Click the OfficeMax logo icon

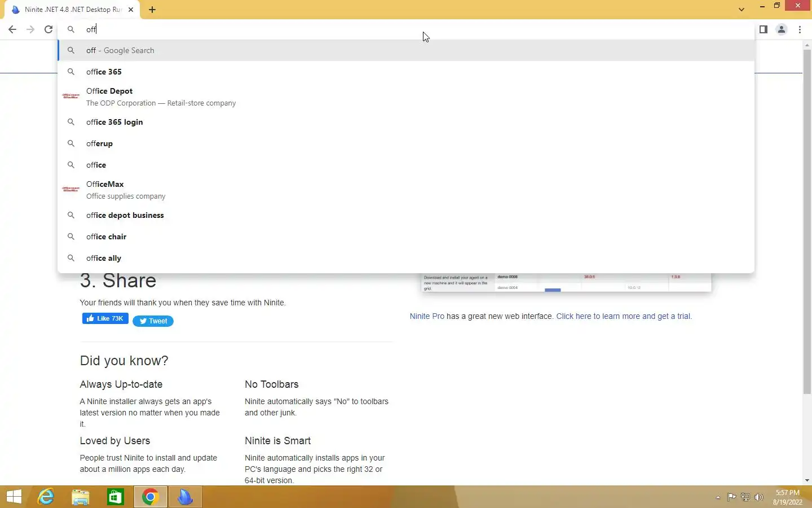(71, 189)
